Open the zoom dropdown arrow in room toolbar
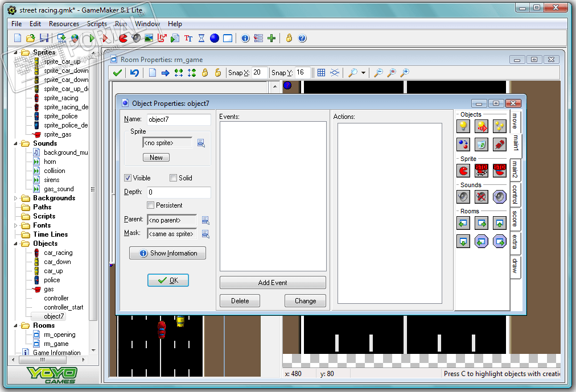576x392 pixels. tap(363, 73)
